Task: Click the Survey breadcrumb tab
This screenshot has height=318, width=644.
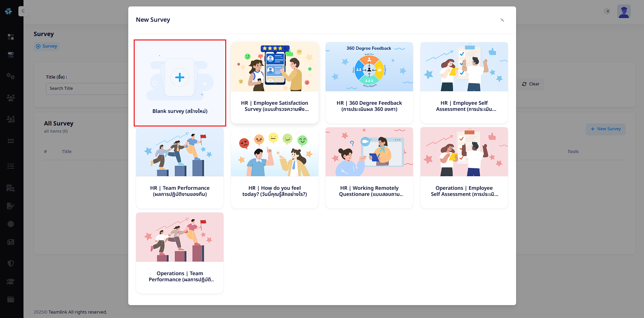Action: tap(47, 46)
